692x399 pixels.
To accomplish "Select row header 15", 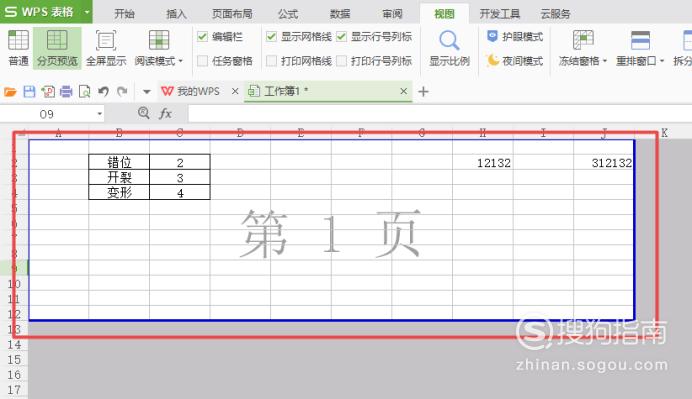I will tap(14, 359).
